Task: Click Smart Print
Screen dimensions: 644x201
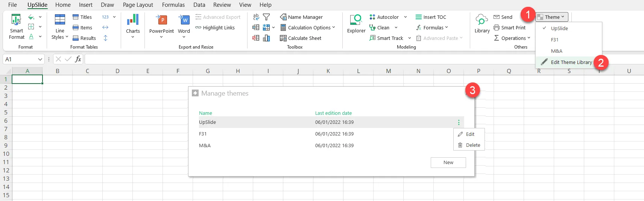Action: pyautogui.click(x=510, y=27)
